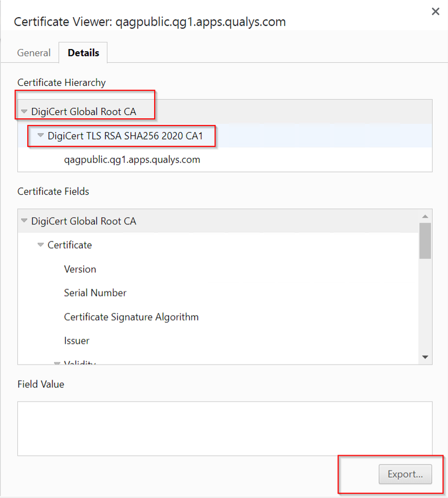Select the Version field
448x498 pixels.
tap(80, 269)
